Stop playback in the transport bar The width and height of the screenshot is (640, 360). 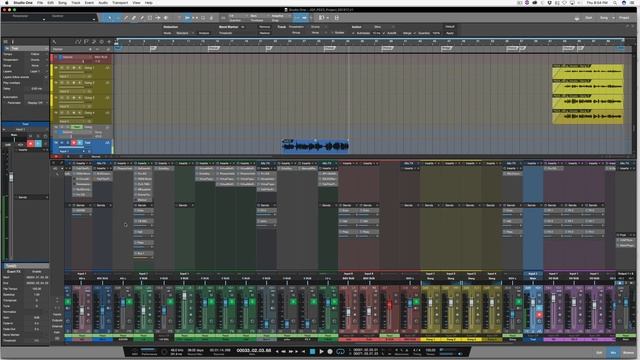click(x=312, y=351)
